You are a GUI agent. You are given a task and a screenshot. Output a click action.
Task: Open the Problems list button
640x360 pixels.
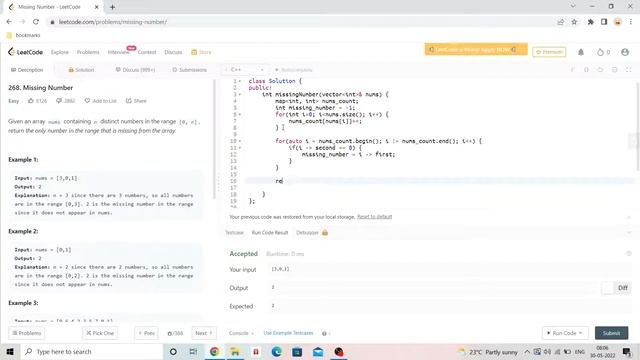click(x=27, y=333)
